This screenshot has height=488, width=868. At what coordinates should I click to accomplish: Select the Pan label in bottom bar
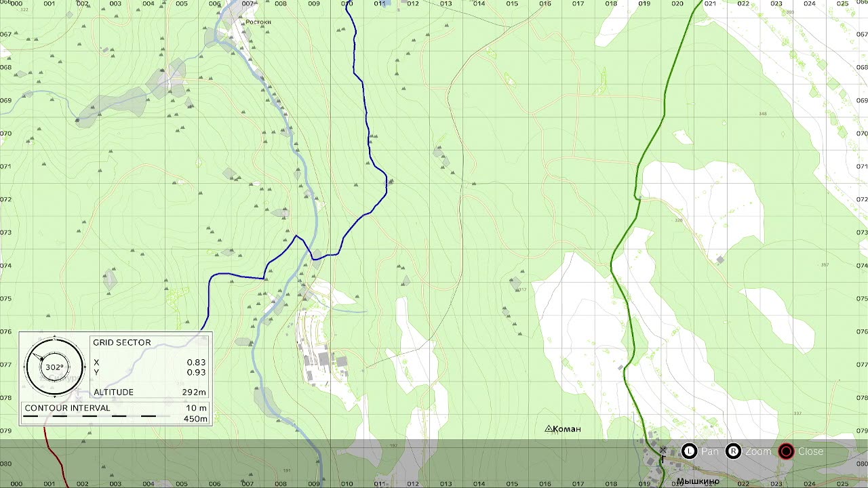710,451
